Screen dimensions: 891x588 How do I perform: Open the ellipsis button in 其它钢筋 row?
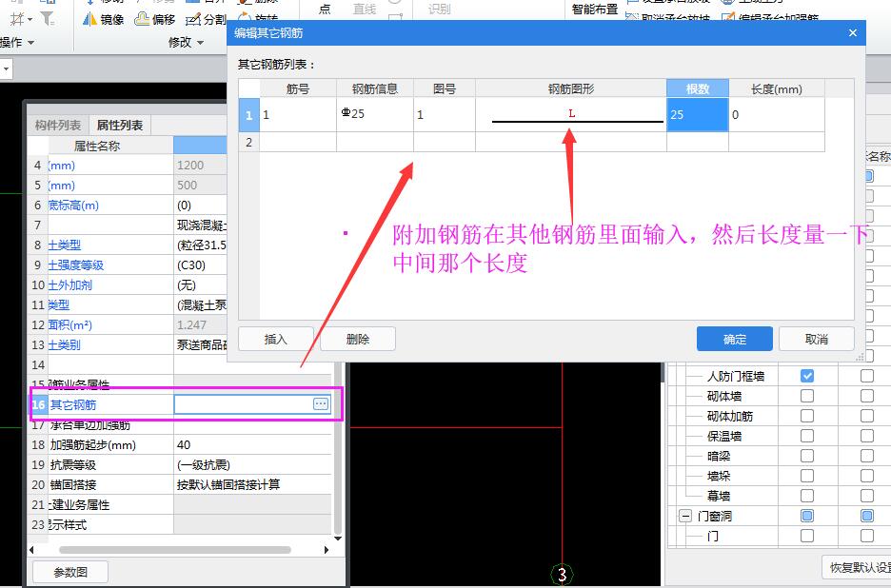pos(321,404)
